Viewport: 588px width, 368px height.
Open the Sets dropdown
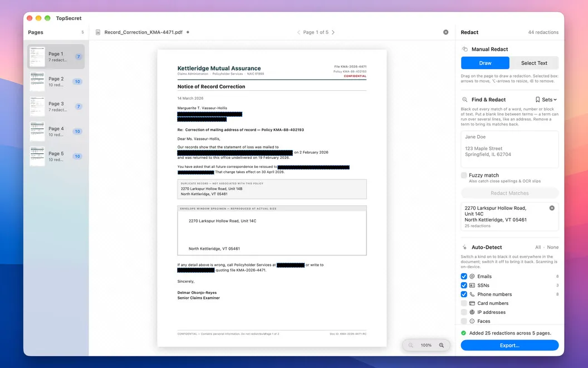click(546, 99)
